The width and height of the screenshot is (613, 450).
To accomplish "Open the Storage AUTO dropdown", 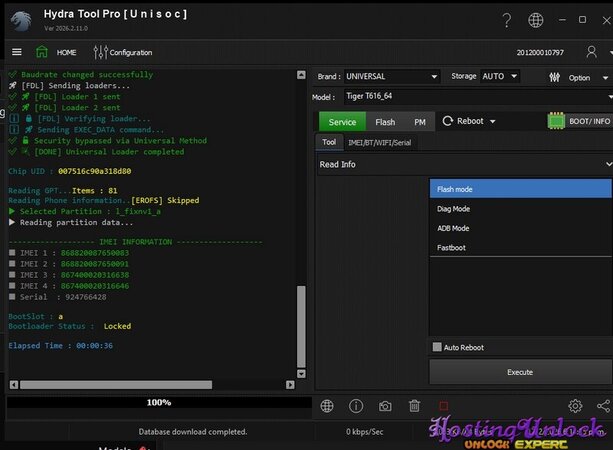I will 499,76.
